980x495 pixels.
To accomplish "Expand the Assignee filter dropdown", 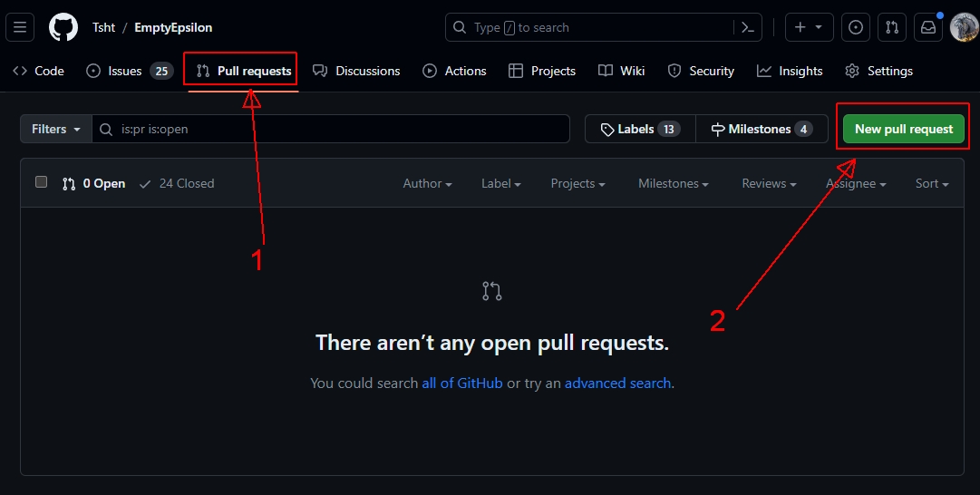I will point(856,184).
